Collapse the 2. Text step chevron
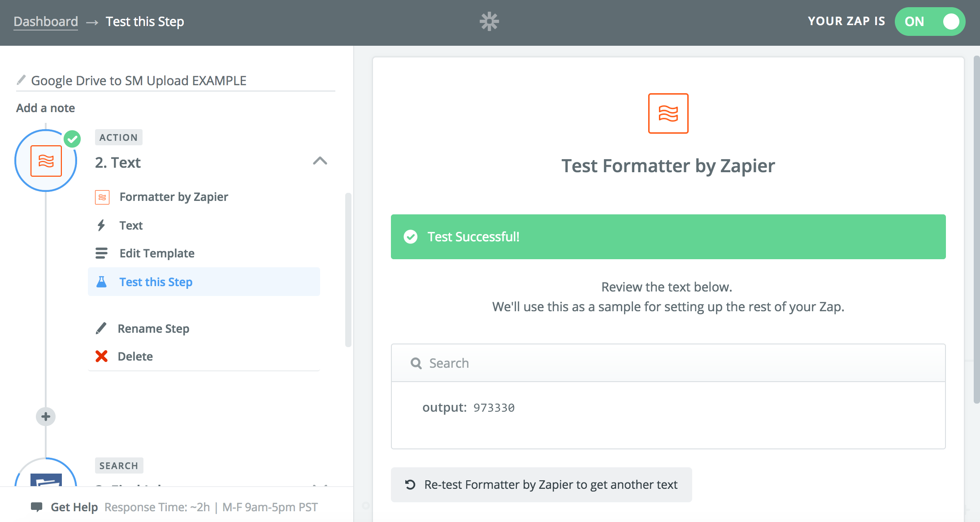This screenshot has height=522, width=980. coord(320,161)
